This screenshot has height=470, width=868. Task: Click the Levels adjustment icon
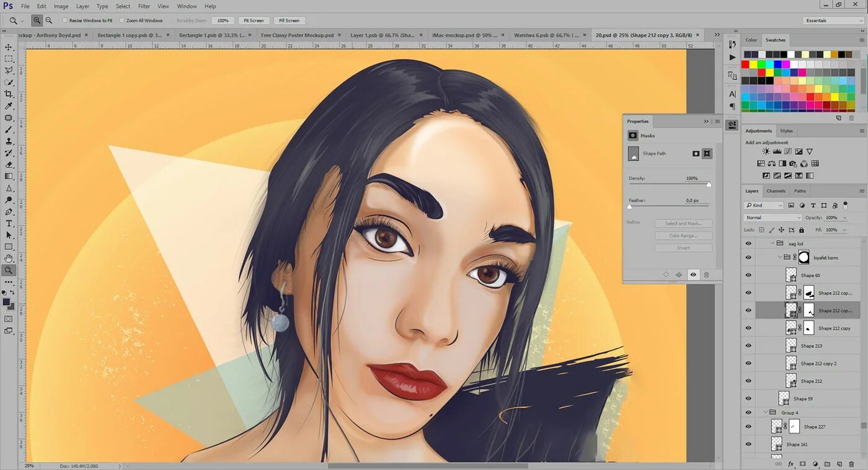[777, 151]
